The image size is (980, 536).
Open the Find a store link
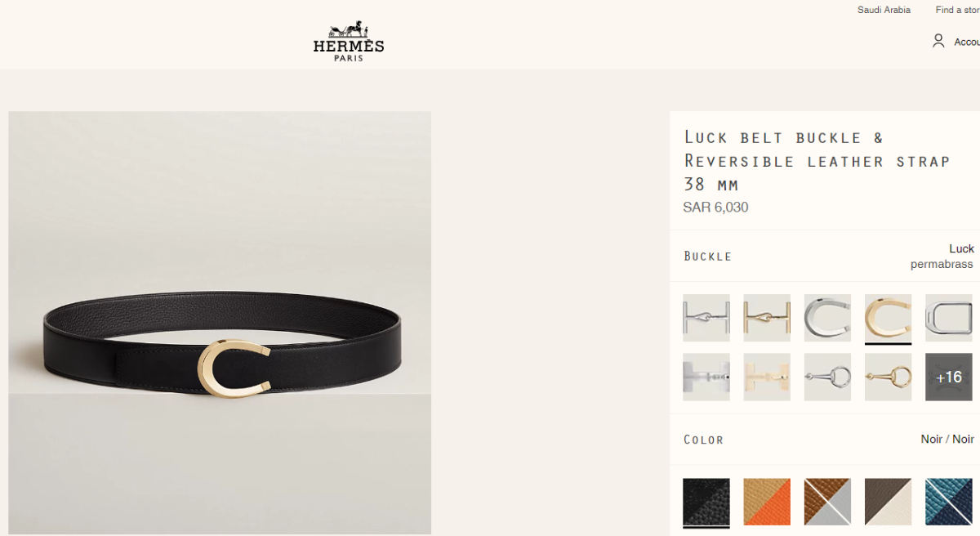point(957,10)
